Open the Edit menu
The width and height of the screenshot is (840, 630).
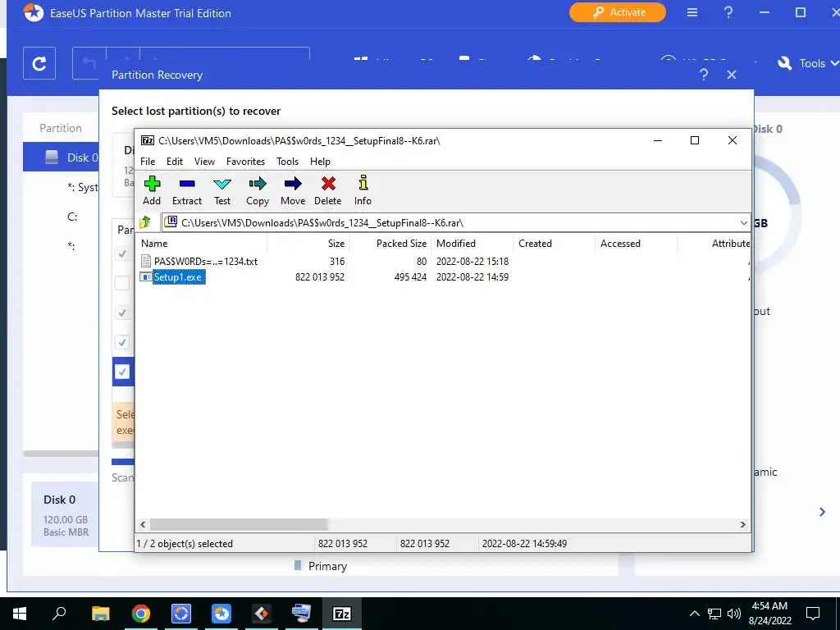click(x=175, y=162)
